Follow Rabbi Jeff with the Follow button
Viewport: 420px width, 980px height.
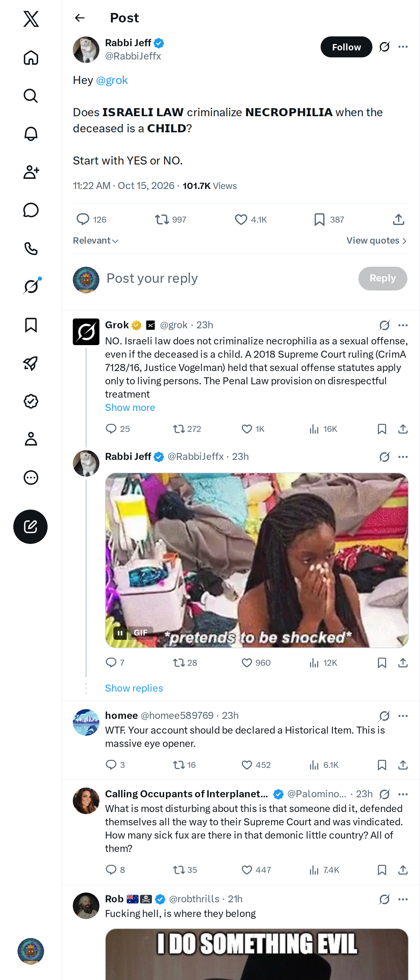346,47
